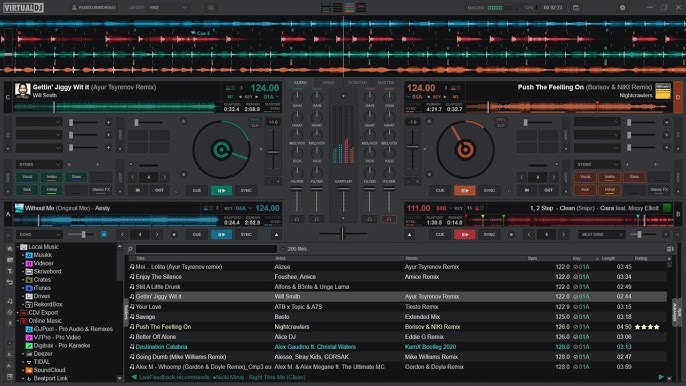Open BEAT GRID dropdown on deck B
Screen dimensions: 686x386
[602, 235]
